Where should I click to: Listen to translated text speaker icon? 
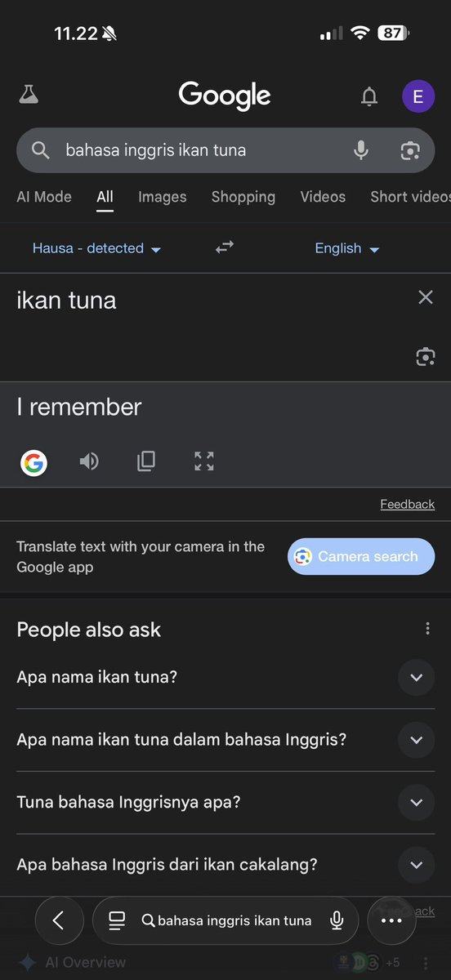pos(89,461)
